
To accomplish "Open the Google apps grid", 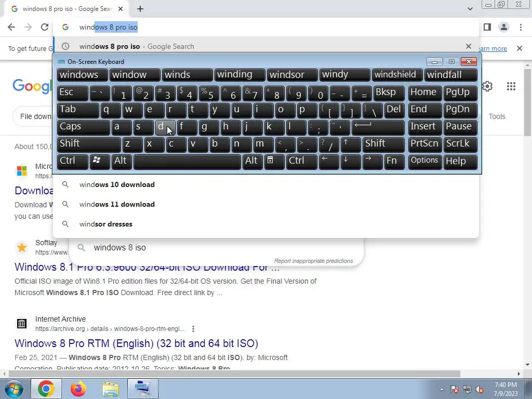I will [511, 86].
